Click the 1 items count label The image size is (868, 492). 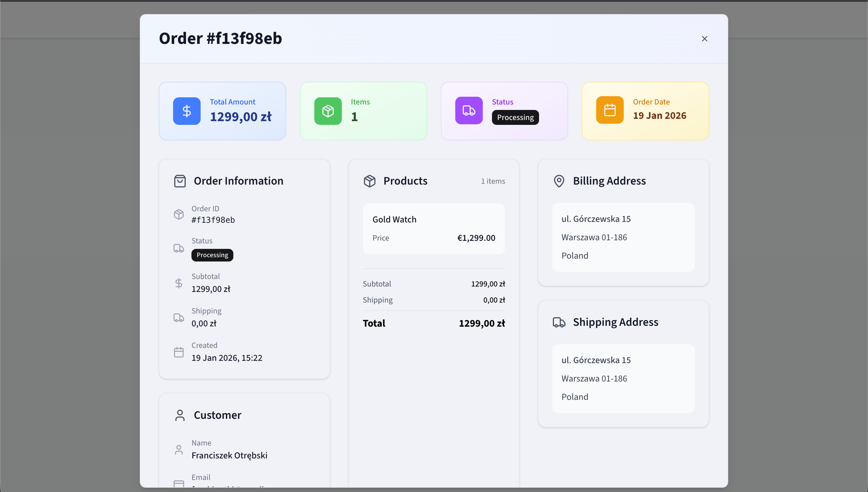tap(493, 181)
